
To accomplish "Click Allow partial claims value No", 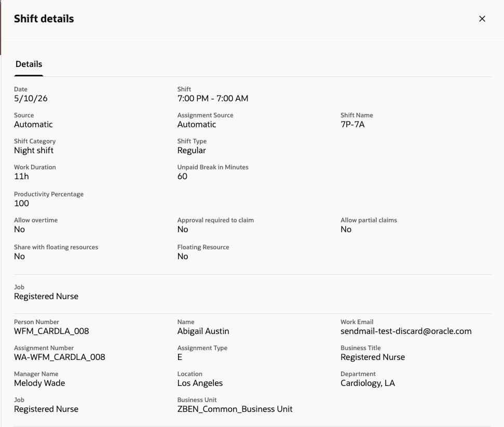I will click(x=346, y=230).
